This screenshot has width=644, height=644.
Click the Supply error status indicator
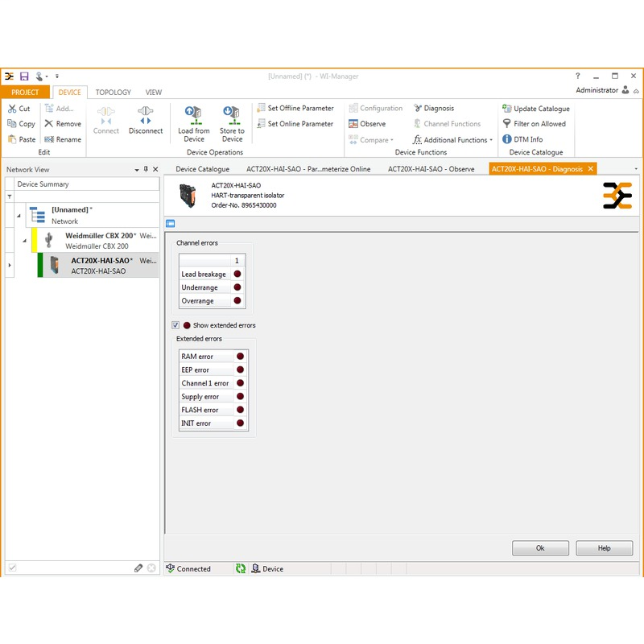[x=240, y=396]
